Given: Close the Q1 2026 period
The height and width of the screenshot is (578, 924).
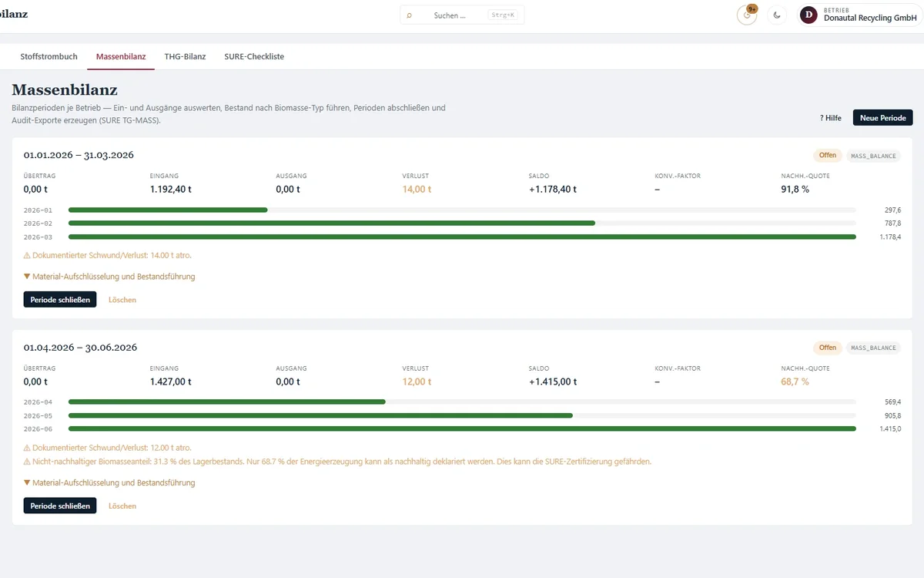Looking at the screenshot, I should [x=60, y=300].
